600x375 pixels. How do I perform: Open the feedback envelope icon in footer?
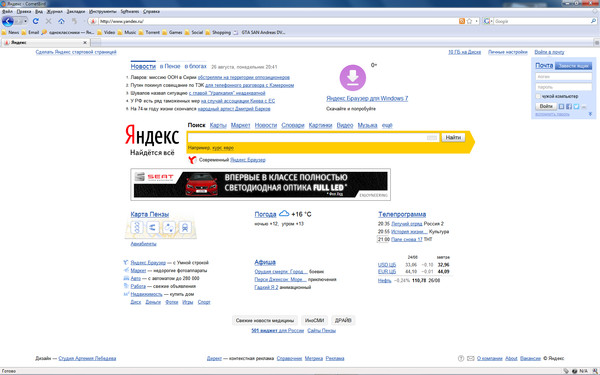(471, 359)
